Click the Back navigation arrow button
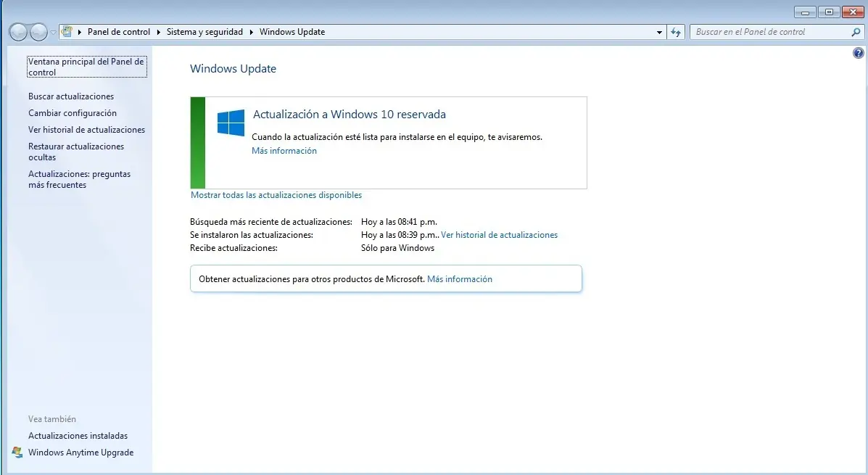868x475 pixels. (18, 32)
